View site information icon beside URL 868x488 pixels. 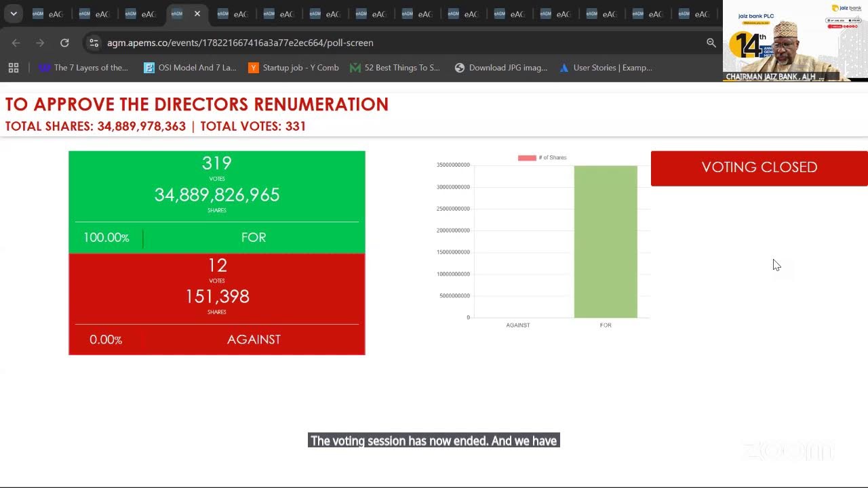pos(94,43)
